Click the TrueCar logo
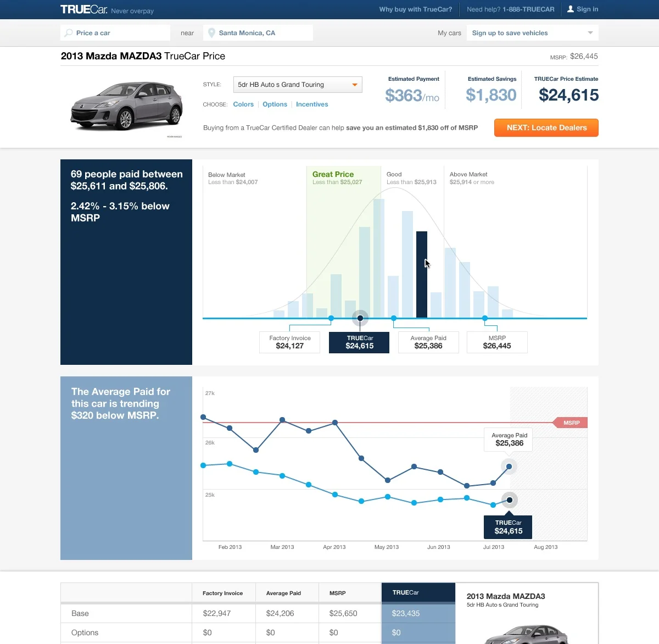Screen dimensions: 659x644 (84, 9)
